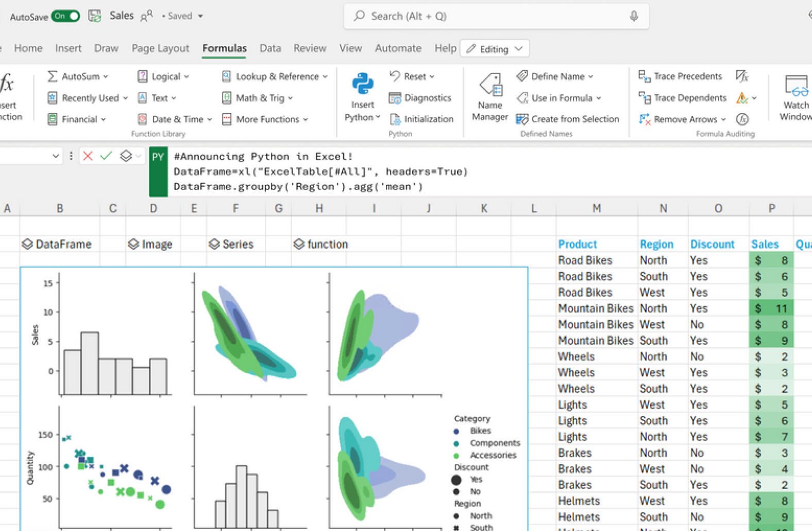812x531 pixels.
Task: Open the Name Manager
Action: pyautogui.click(x=490, y=97)
